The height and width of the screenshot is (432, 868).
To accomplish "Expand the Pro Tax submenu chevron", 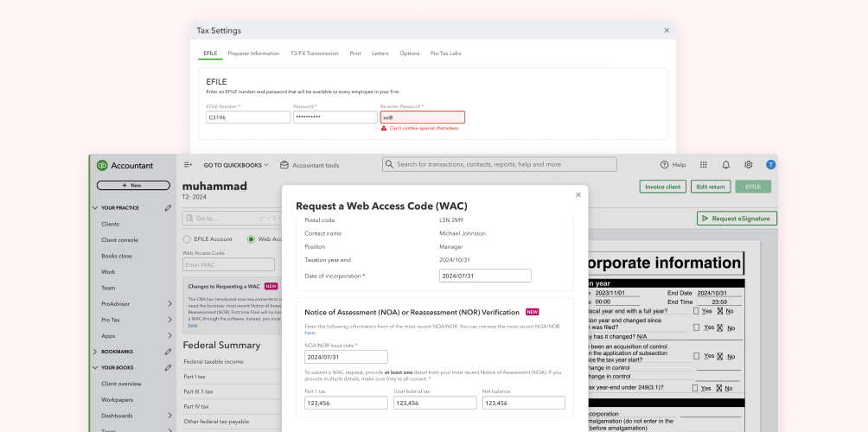I will (x=169, y=320).
